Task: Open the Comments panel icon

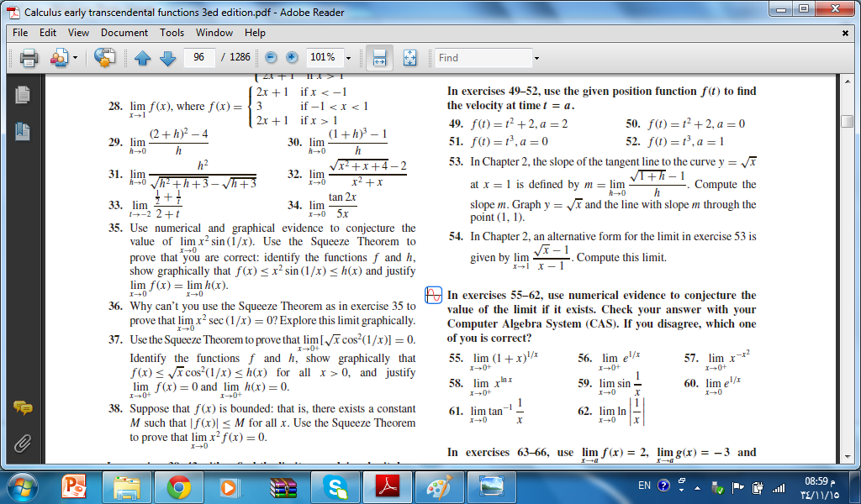Action: (x=23, y=407)
